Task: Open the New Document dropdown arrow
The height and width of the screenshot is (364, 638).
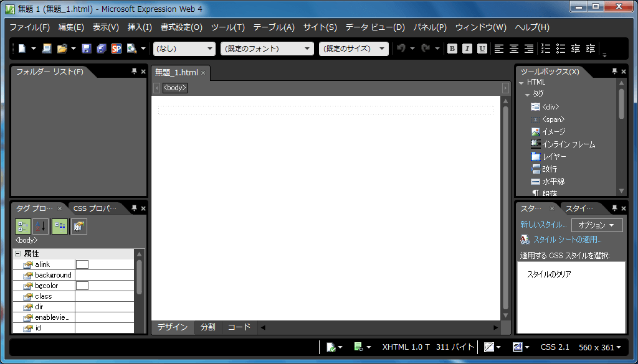Action: coord(34,49)
